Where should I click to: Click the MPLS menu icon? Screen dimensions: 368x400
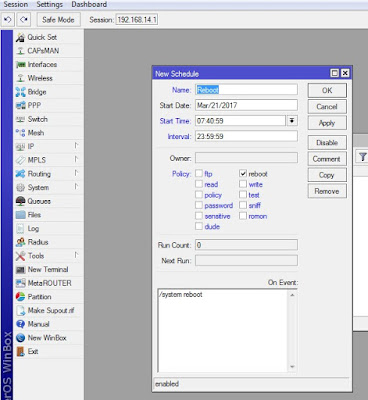(x=20, y=160)
